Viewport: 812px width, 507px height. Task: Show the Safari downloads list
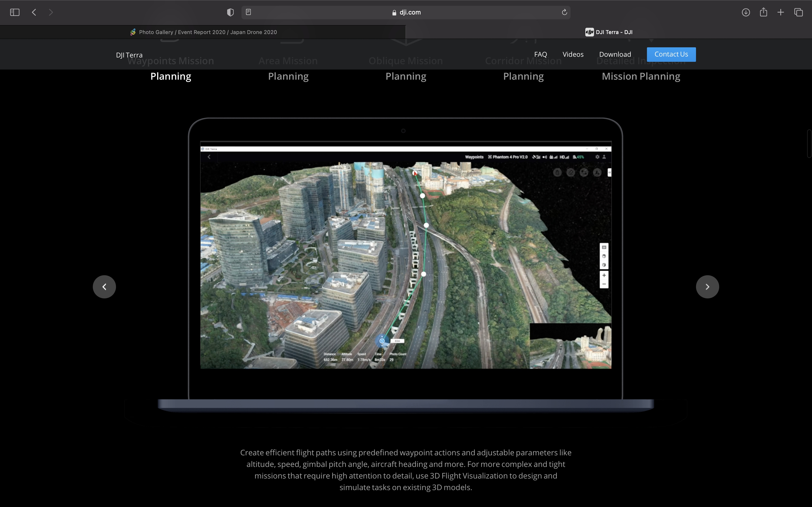pyautogui.click(x=746, y=12)
